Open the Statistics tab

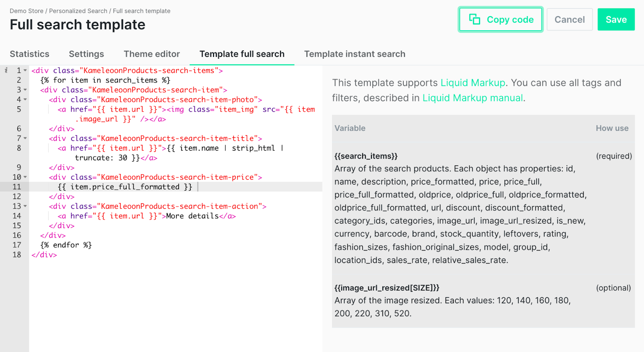click(29, 54)
